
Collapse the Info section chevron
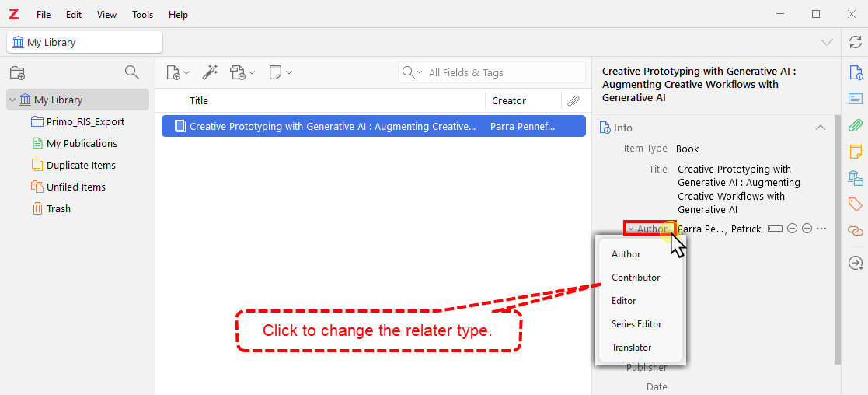(819, 128)
